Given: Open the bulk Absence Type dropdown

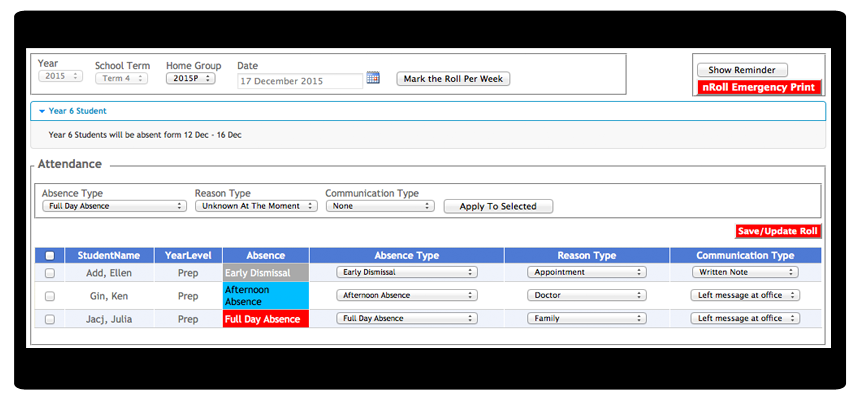Looking at the screenshot, I should click(114, 206).
